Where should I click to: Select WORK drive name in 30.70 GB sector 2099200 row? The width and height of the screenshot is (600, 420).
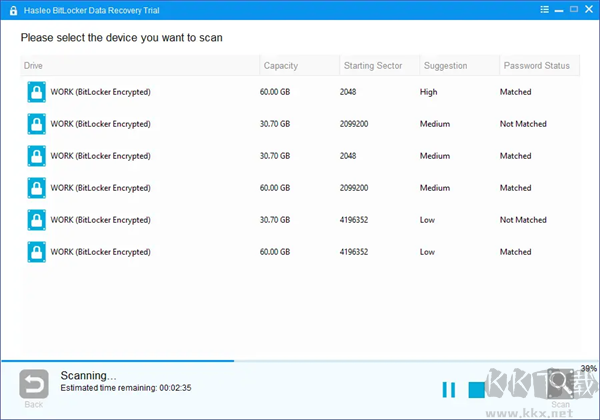[101, 124]
